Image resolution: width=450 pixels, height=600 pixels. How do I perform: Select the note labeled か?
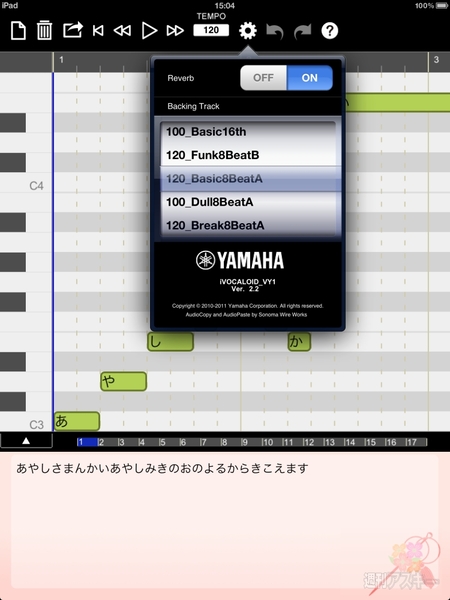299,342
